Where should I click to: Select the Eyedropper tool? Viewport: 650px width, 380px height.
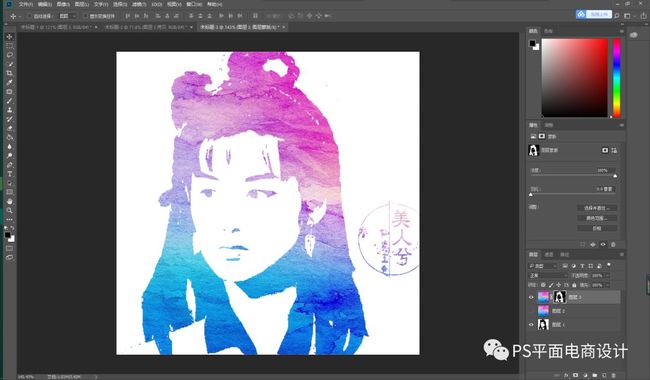tap(10, 82)
